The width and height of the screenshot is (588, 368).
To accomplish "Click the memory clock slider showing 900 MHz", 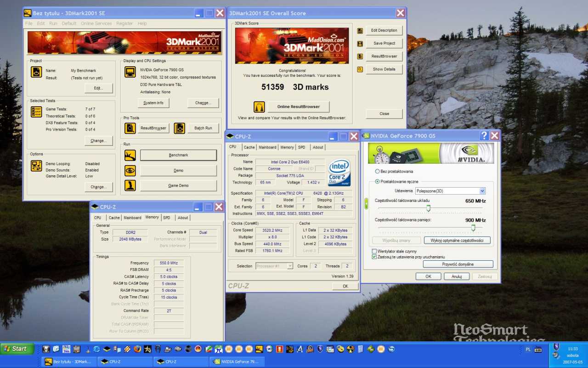I will pyautogui.click(x=473, y=227).
